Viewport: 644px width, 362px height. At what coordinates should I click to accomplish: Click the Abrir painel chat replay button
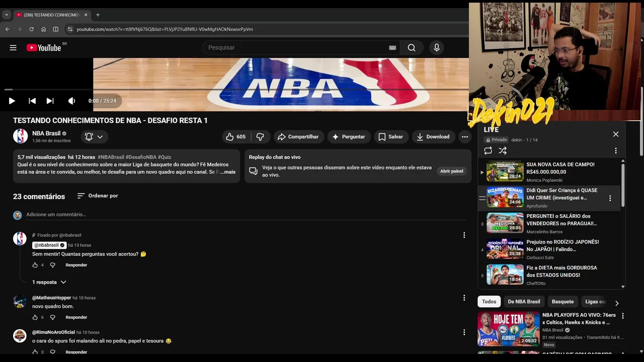(452, 171)
